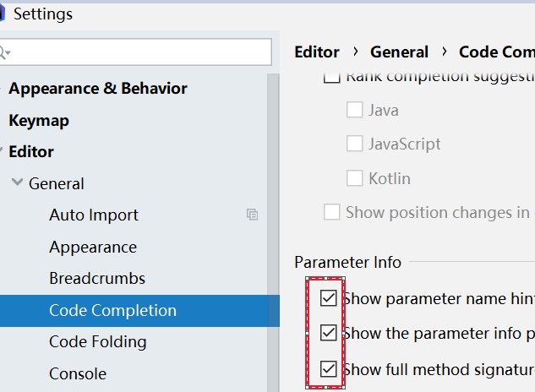Go to Breadcrumbs settings
The height and width of the screenshot is (392, 535).
[x=97, y=279]
